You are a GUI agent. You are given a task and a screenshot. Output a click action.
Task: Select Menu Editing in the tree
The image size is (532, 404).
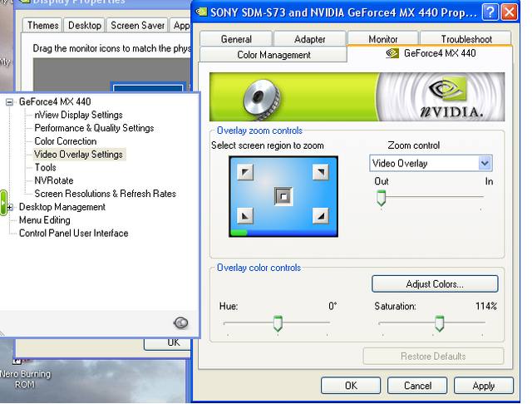coord(44,220)
